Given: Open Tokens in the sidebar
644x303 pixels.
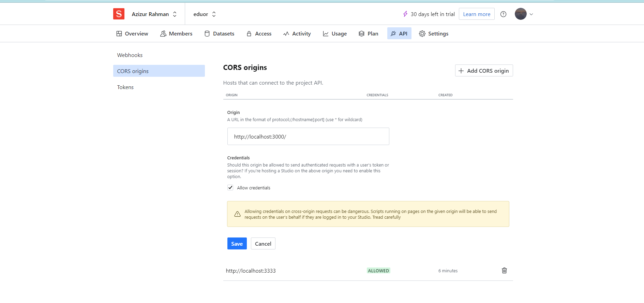Looking at the screenshot, I should [125, 87].
